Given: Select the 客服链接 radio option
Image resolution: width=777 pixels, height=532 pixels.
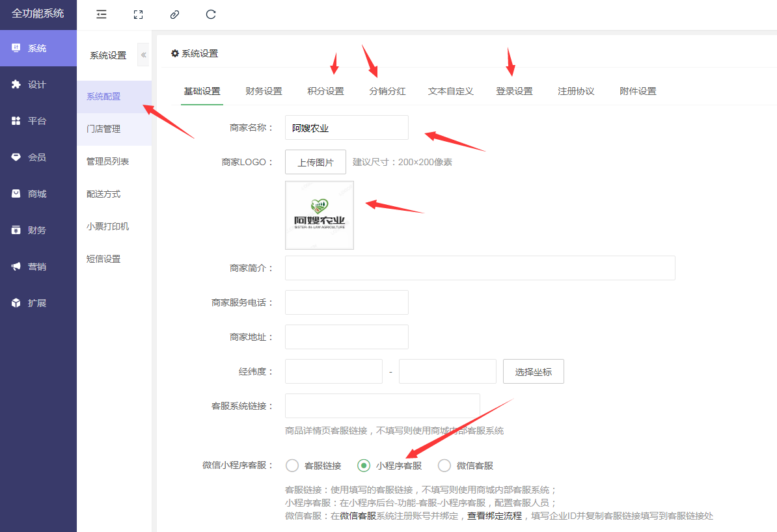Looking at the screenshot, I should [293, 466].
